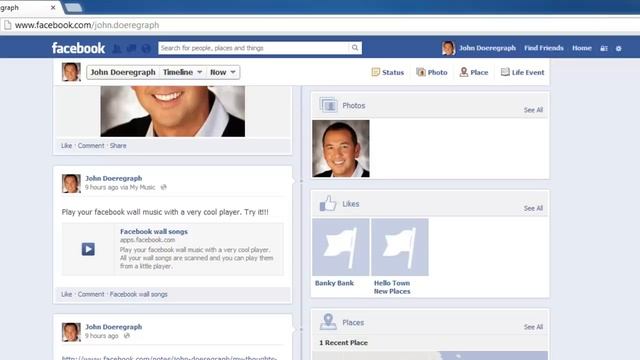Image resolution: width=640 pixels, height=360 pixels.
Task: Click Find Friends in header
Action: 544,48
